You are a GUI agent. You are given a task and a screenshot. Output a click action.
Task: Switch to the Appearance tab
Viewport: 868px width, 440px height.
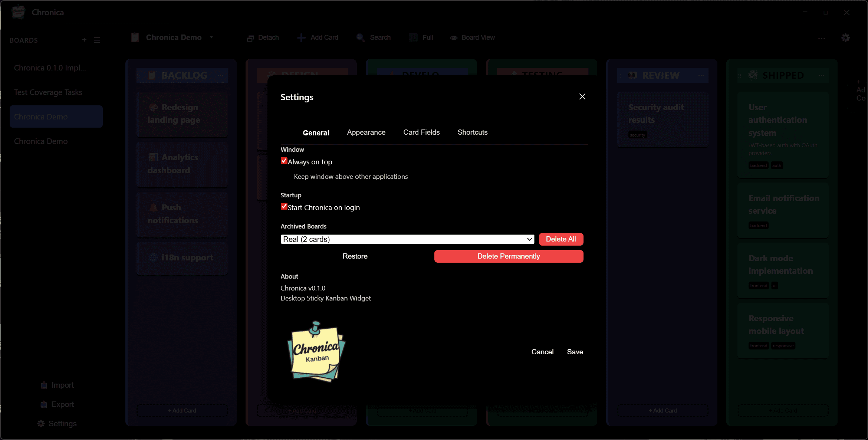tap(366, 132)
